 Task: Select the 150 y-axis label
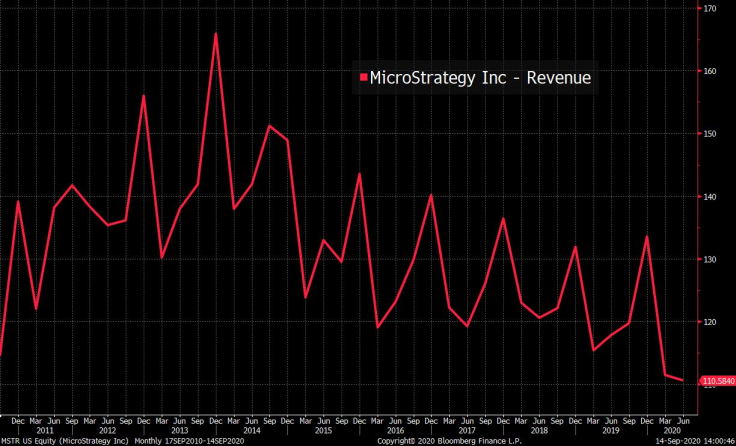[x=709, y=134]
